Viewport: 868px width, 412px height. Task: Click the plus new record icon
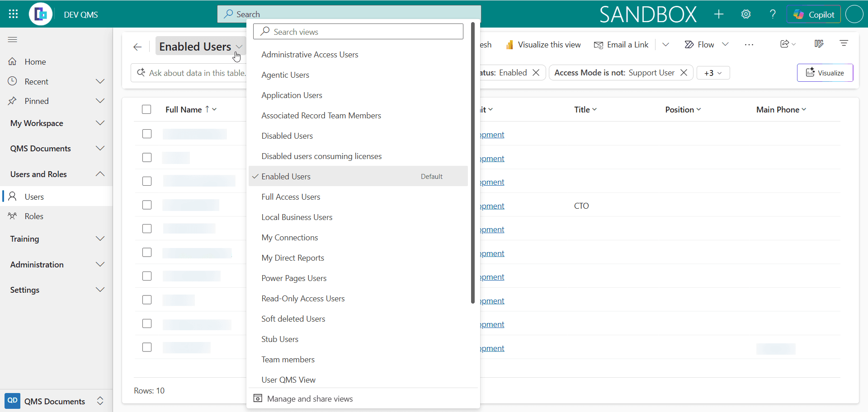coord(719,14)
